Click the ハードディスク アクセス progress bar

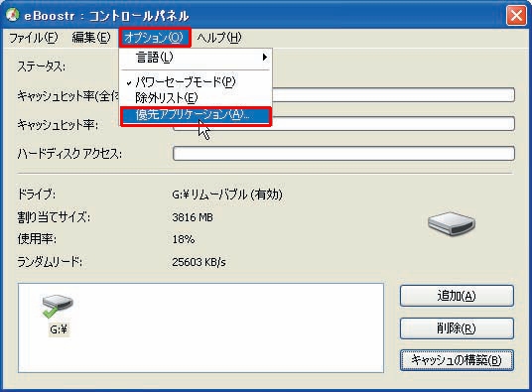point(343,153)
